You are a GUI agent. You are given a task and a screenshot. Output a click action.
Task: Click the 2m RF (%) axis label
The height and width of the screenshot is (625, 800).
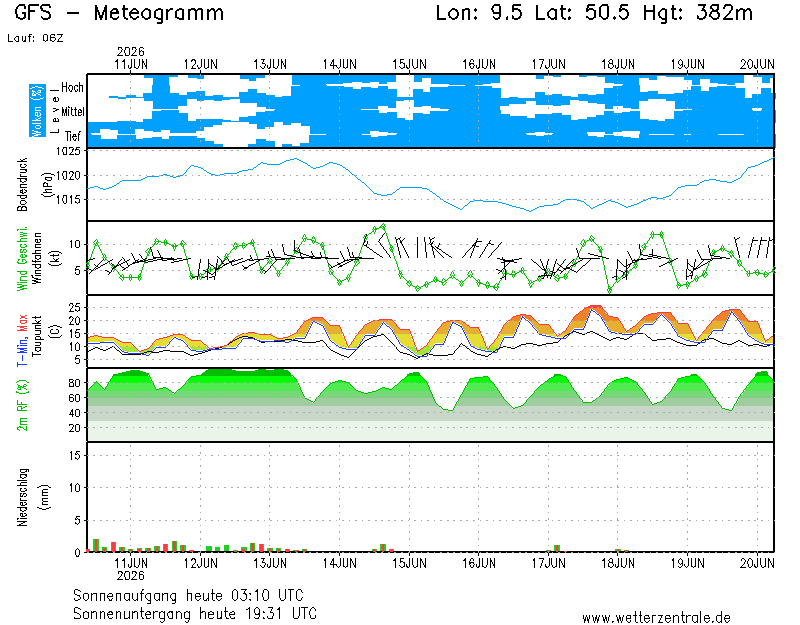[x=22, y=405]
